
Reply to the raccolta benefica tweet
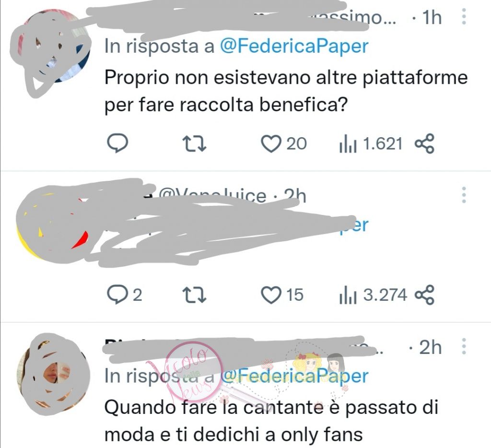(117, 143)
